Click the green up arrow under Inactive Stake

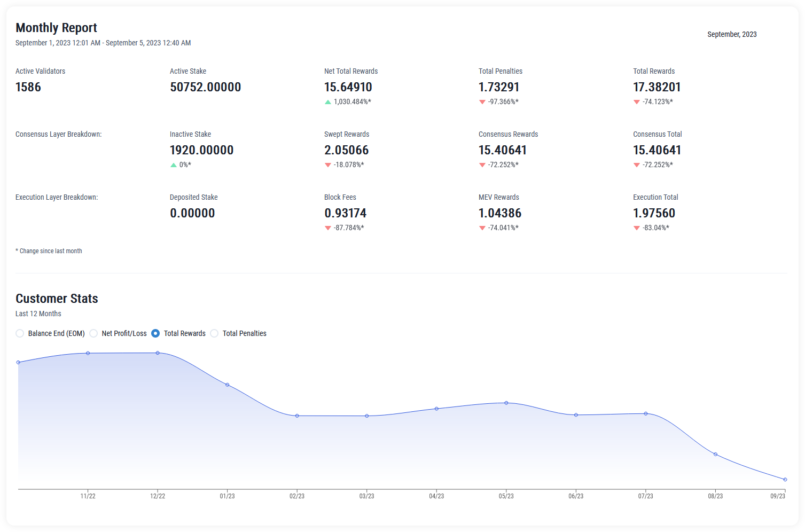coord(173,165)
